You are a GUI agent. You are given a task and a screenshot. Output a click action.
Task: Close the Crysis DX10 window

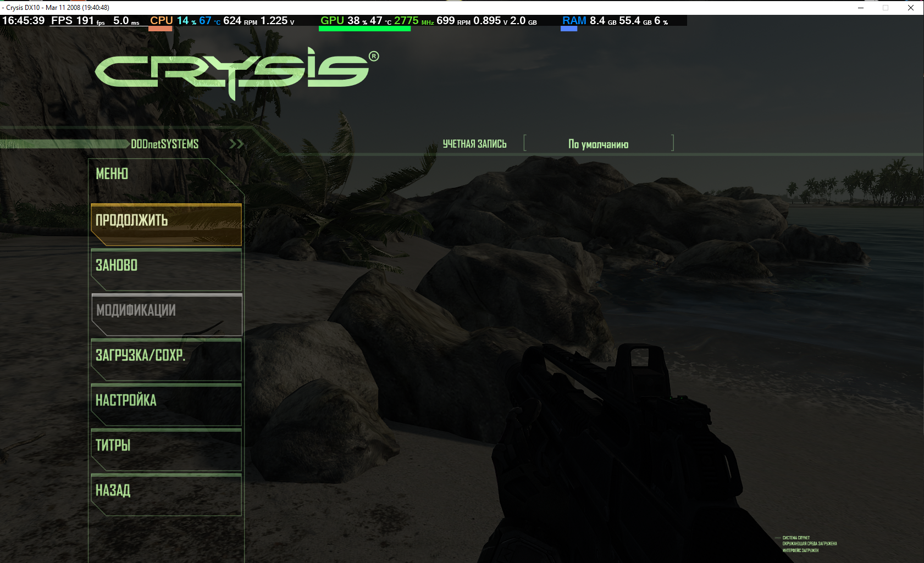911,8
